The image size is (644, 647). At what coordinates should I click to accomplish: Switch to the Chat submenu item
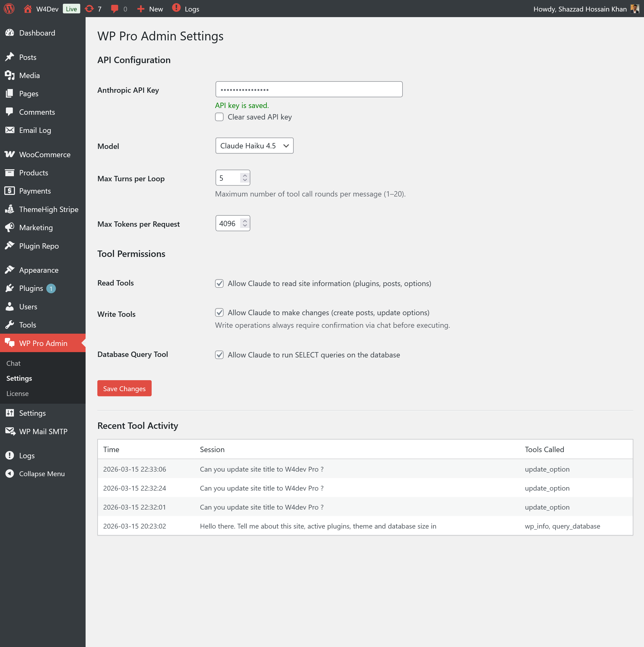tap(13, 363)
